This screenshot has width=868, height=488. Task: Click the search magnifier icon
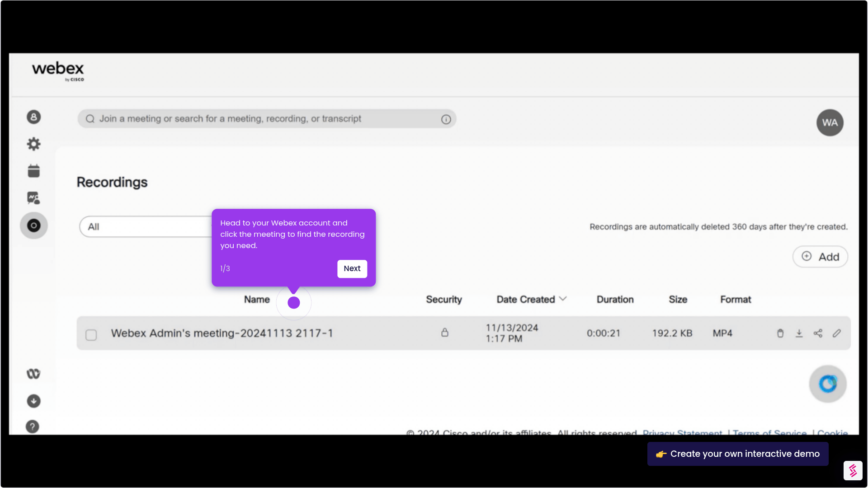[90, 119]
